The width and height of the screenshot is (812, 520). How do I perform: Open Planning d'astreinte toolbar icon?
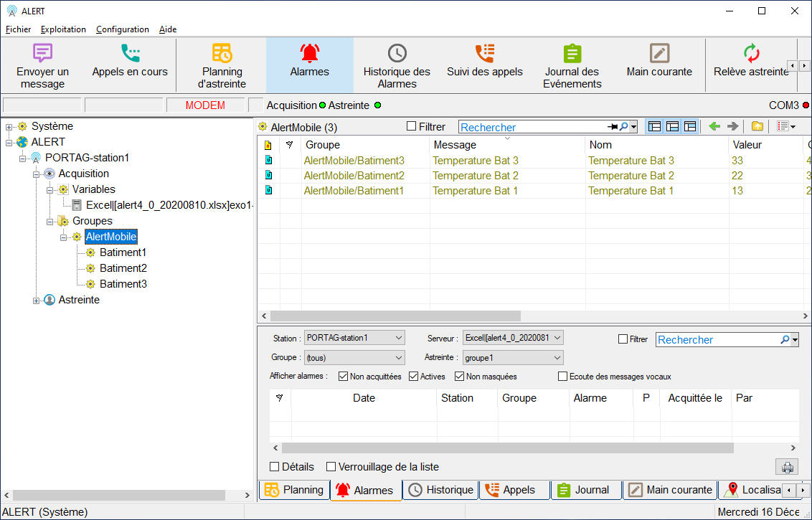pyautogui.click(x=222, y=54)
